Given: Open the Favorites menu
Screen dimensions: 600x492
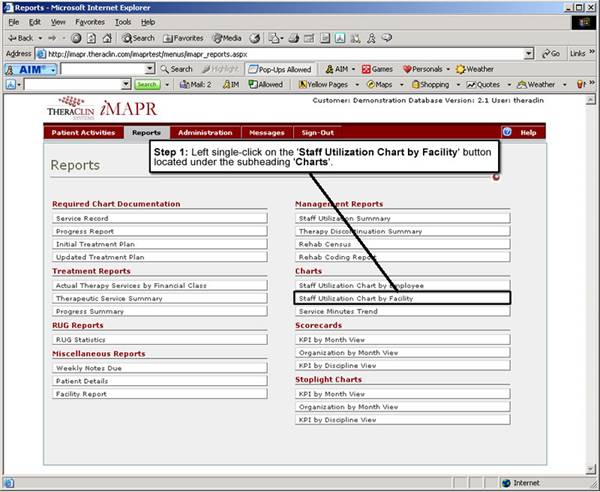Looking at the screenshot, I should [89, 21].
